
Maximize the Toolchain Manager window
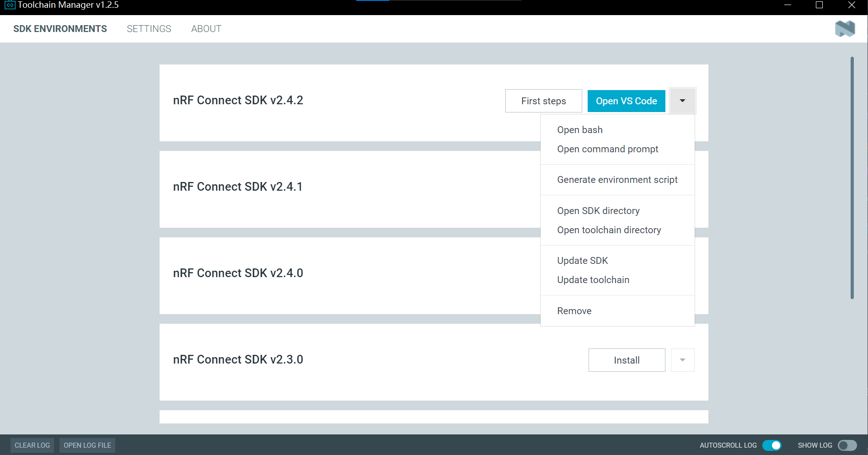point(819,5)
